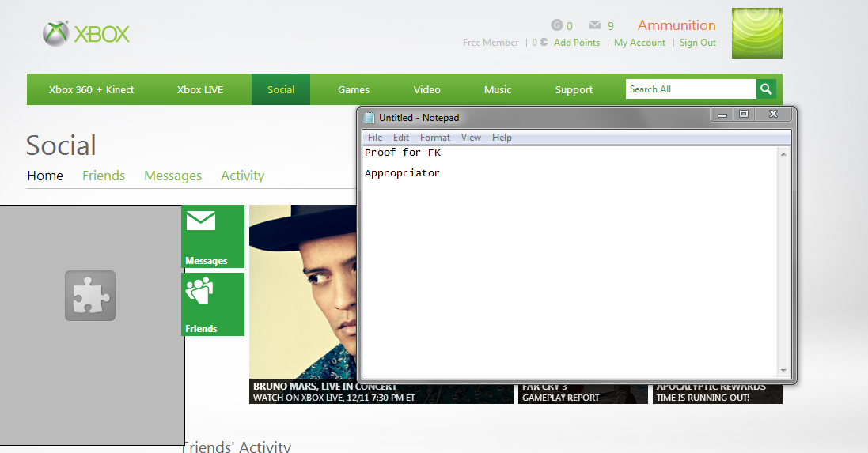Click the Friends' Activity heading
The image size is (868, 453).
pyautogui.click(x=237, y=447)
